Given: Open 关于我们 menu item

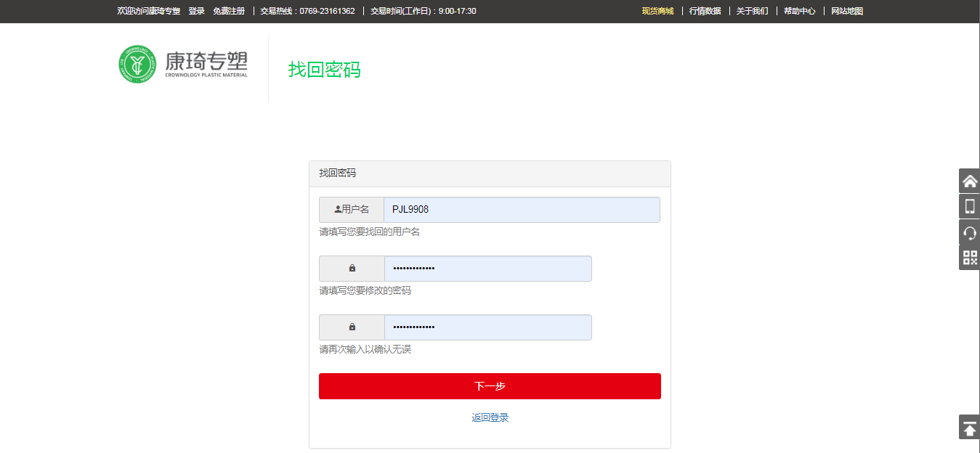Looking at the screenshot, I should [x=752, y=11].
